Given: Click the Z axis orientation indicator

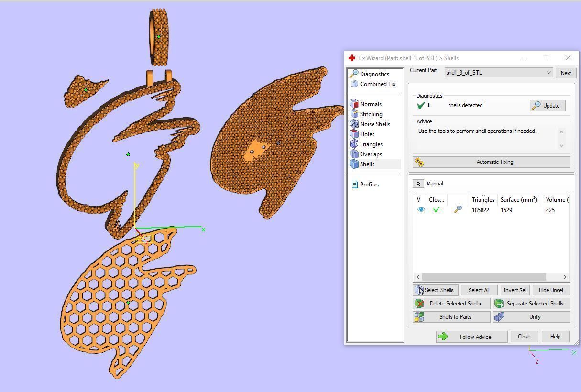Looking at the screenshot, I should (x=537, y=361).
